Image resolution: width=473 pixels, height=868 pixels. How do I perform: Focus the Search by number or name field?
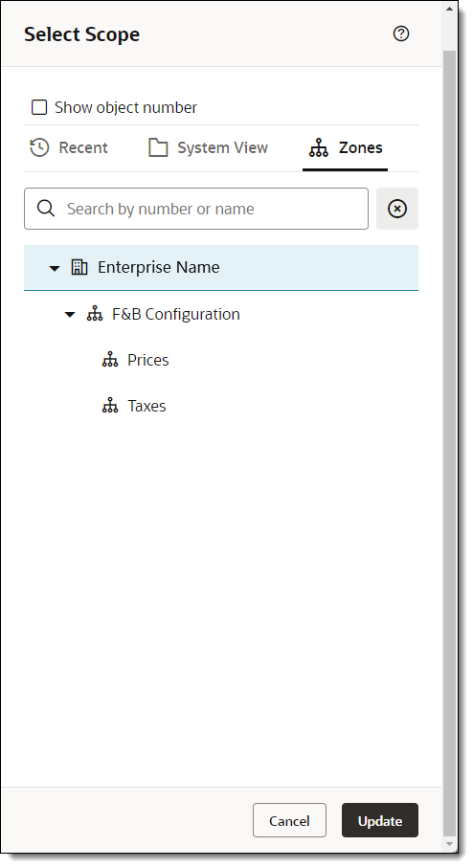pyautogui.click(x=196, y=209)
